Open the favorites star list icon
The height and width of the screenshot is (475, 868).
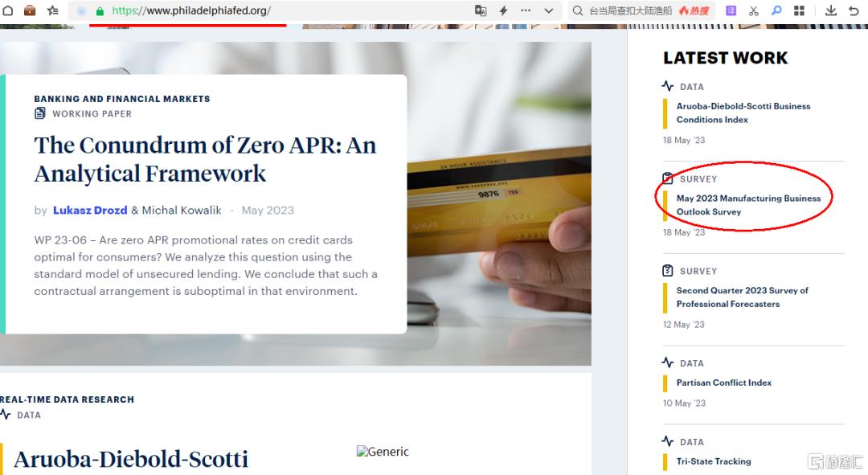click(x=52, y=10)
